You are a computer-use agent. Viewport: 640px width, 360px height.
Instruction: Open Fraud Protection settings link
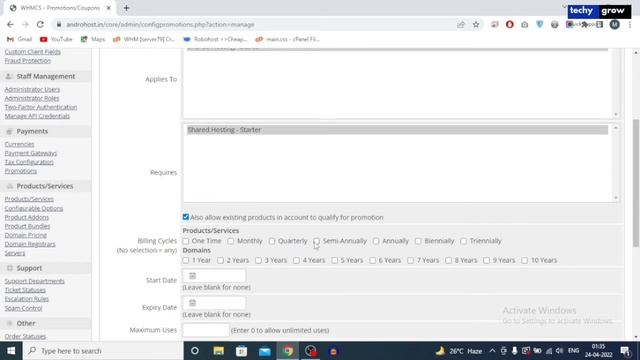click(28, 61)
